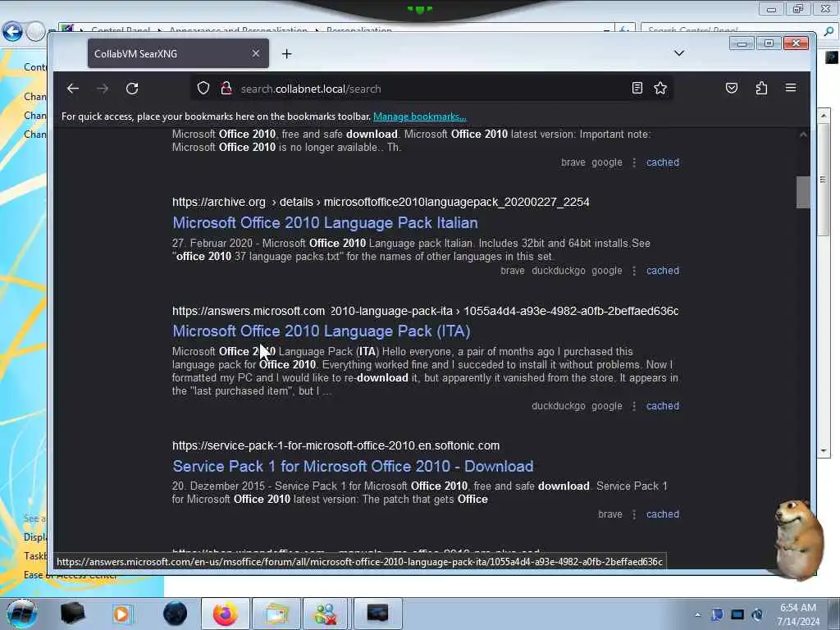Open options dots for answers.microsoft.com result

click(x=634, y=405)
